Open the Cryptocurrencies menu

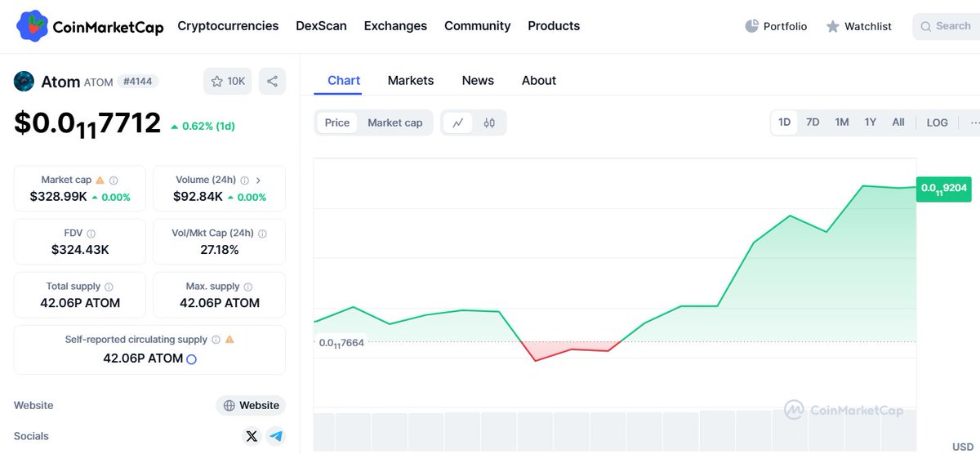[228, 26]
